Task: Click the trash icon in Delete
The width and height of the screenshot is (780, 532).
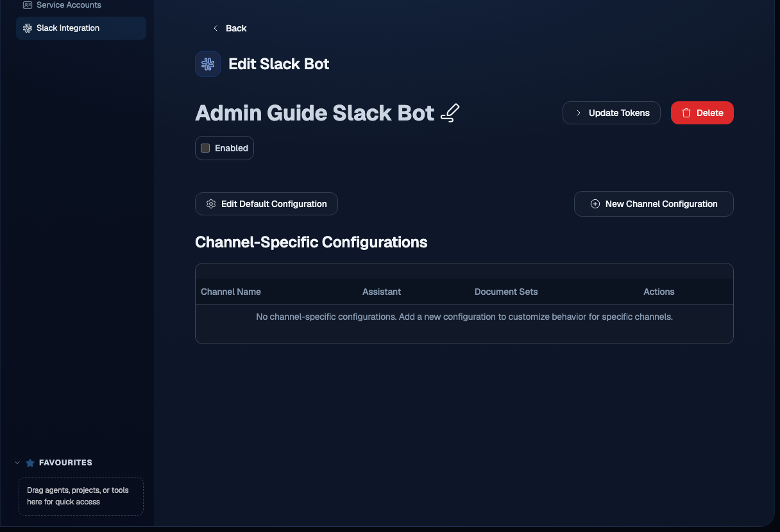Action: pyautogui.click(x=686, y=113)
